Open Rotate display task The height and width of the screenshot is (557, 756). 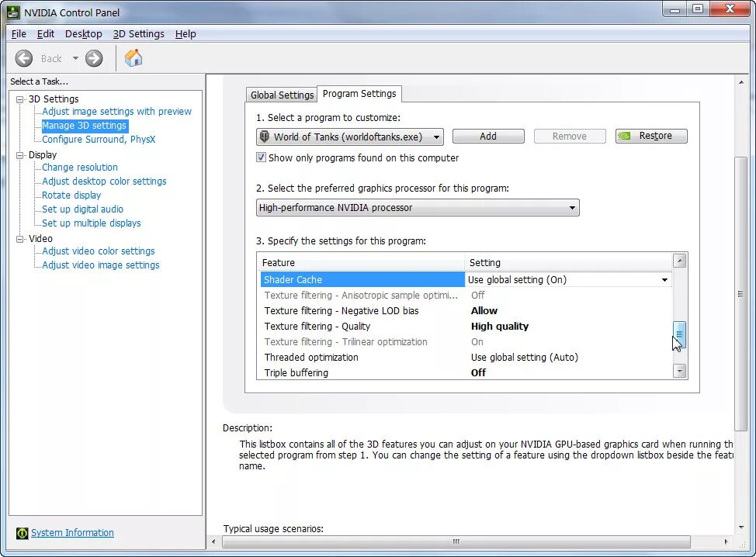click(x=71, y=195)
